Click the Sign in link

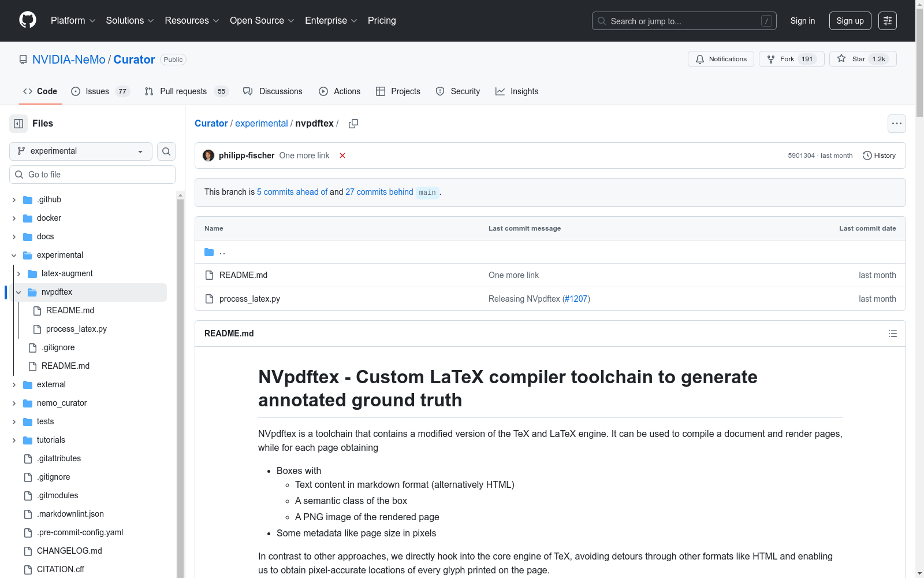[803, 21]
